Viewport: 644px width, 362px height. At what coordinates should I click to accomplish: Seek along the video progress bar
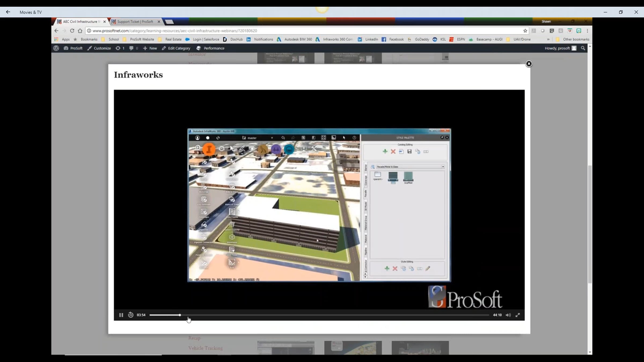point(319,315)
